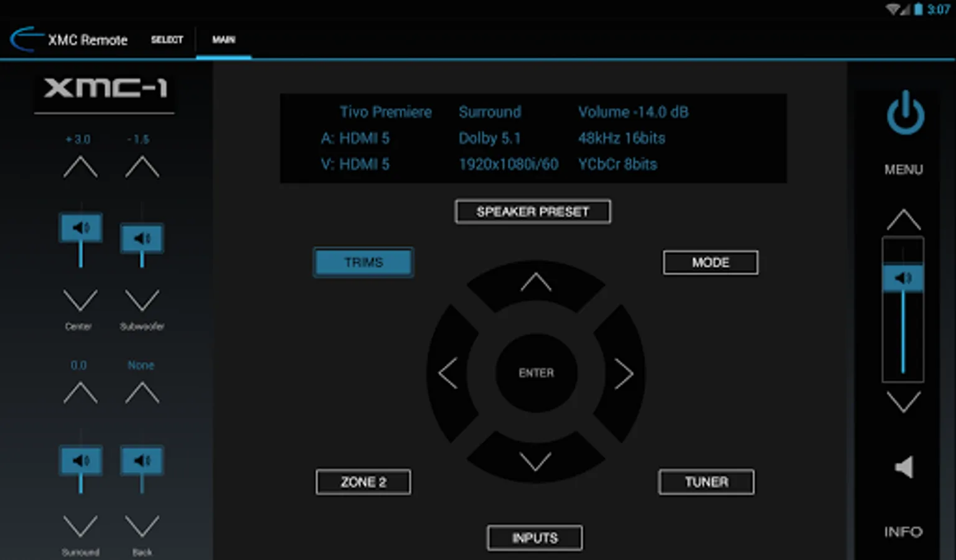Click the 0.0 Surround trim value

(x=78, y=365)
